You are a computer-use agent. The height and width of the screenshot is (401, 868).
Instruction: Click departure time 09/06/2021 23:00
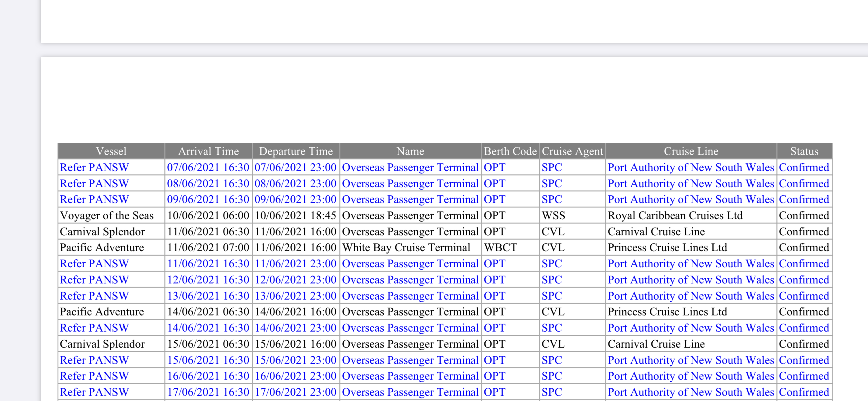[x=295, y=200]
